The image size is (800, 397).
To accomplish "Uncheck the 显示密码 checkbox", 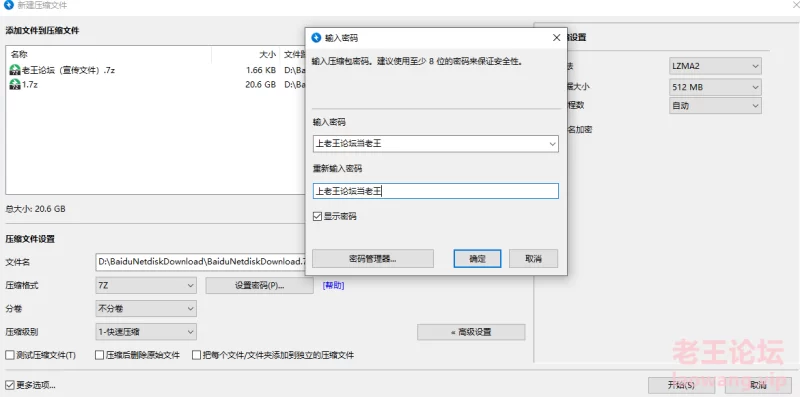I will point(317,217).
